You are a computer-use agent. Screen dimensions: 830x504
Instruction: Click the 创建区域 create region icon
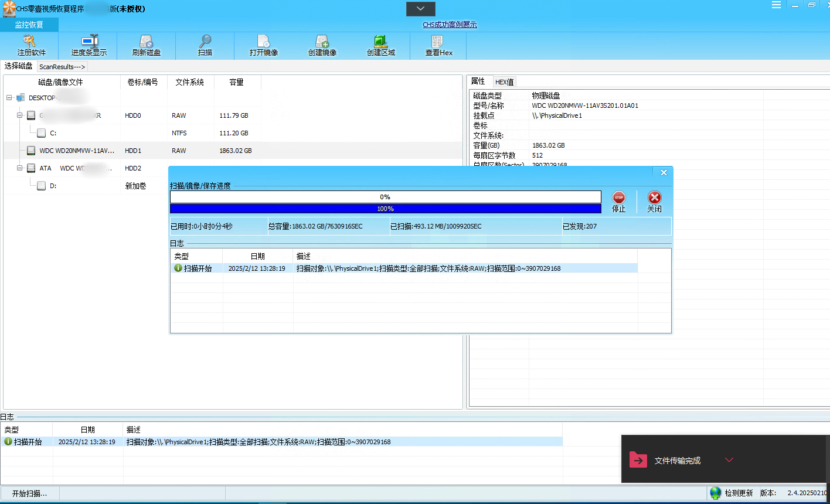(x=381, y=41)
